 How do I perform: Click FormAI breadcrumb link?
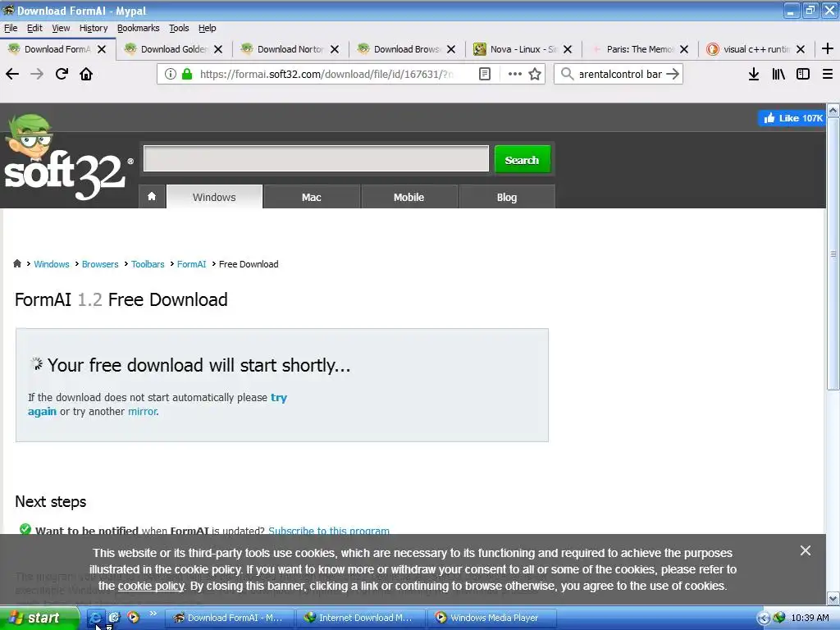coord(191,264)
